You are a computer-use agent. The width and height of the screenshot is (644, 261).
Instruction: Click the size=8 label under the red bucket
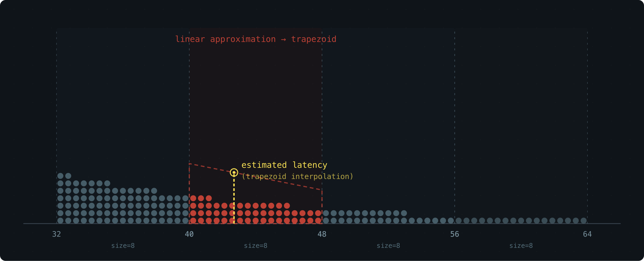click(256, 246)
